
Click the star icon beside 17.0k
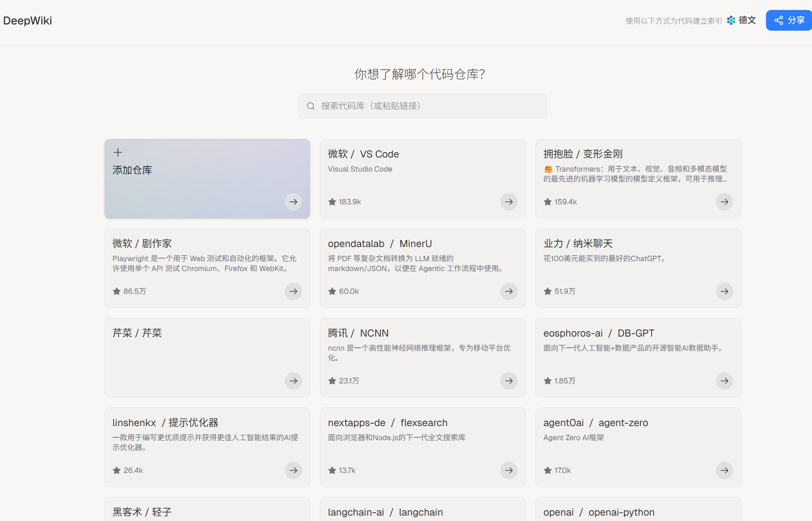[548, 470]
